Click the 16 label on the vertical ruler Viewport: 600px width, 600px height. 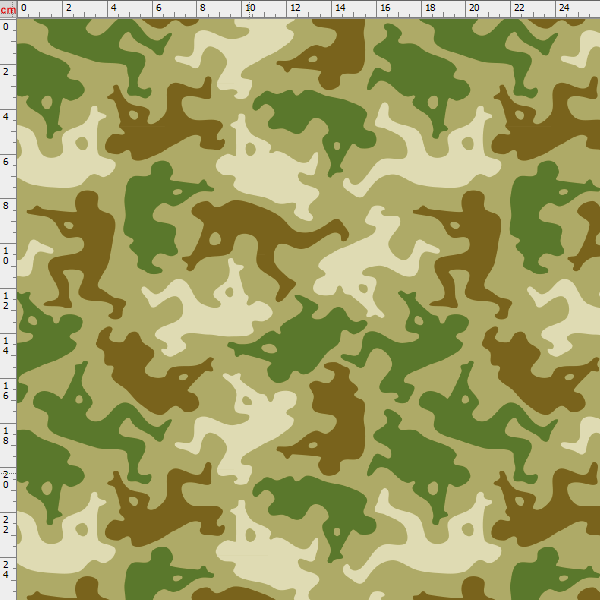(6, 391)
